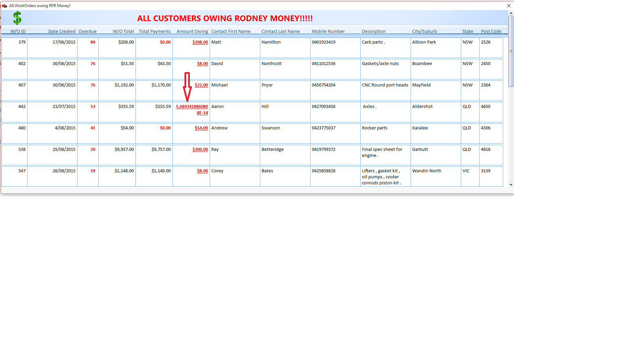Click the scrollbar down arrow
The width and height of the screenshot is (644, 362).
pos(511,185)
